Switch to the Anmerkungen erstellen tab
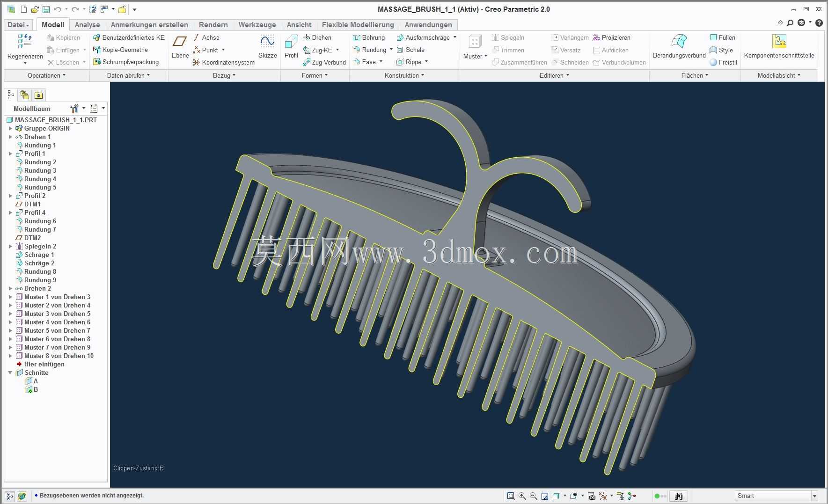The image size is (828, 504). (149, 25)
